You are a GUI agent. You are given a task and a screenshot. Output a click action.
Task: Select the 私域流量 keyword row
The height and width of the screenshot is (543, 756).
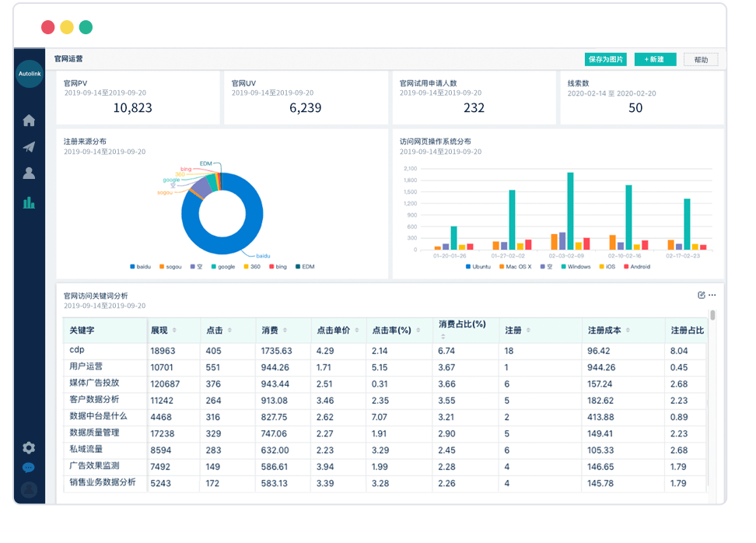385,450
